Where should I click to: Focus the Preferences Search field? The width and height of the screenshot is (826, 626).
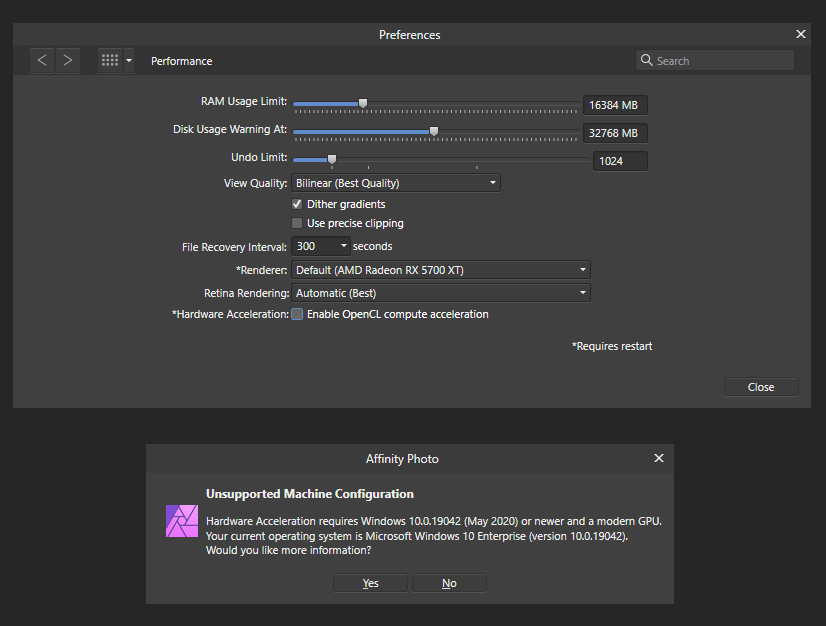(x=715, y=61)
